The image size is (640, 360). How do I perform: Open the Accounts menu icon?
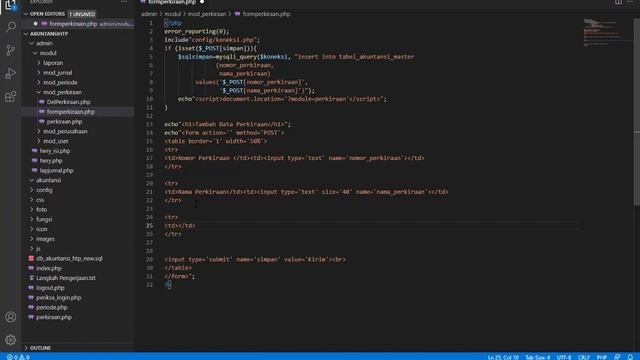pos(11,317)
